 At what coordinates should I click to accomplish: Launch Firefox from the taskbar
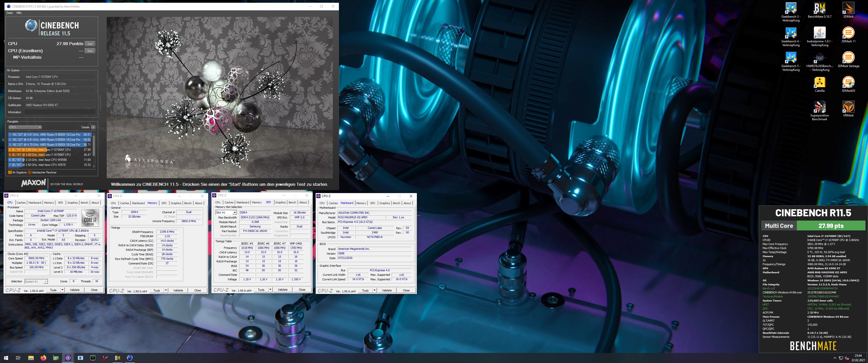click(x=43, y=358)
